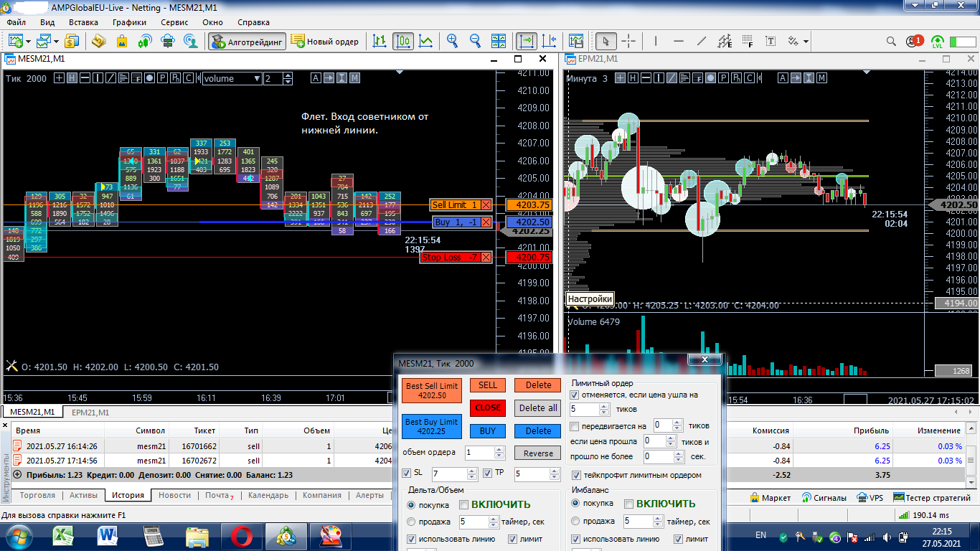Enable ВКЛЮЧИТЬ checkbox in Дельта/Объем
Image resolution: width=980 pixels, height=551 pixels.
(x=463, y=504)
